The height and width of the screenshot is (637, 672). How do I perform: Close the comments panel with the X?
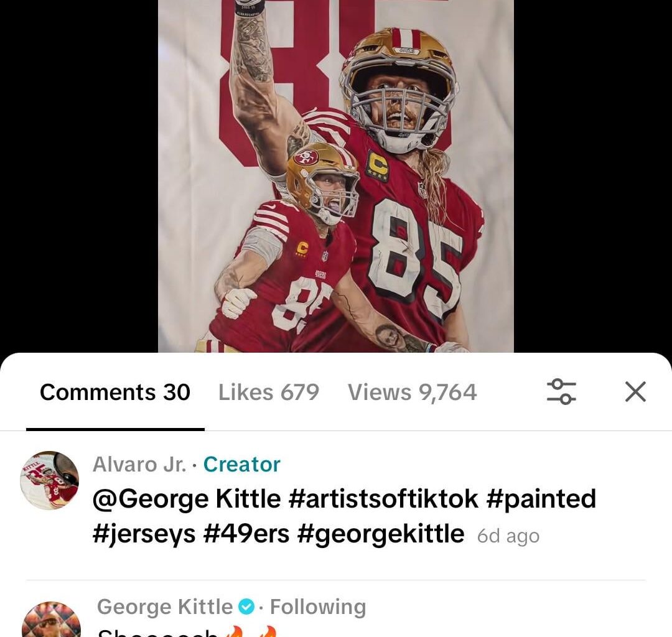tap(635, 392)
